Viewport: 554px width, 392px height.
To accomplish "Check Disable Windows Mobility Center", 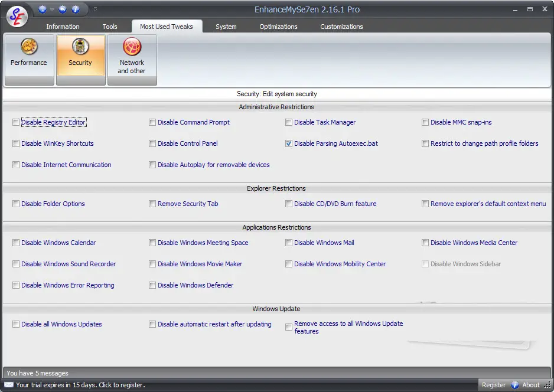I will (289, 264).
